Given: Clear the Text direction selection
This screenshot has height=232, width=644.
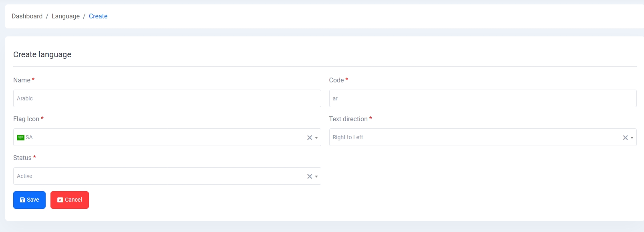Looking at the screenshot, I should click(x=625, y=138).
